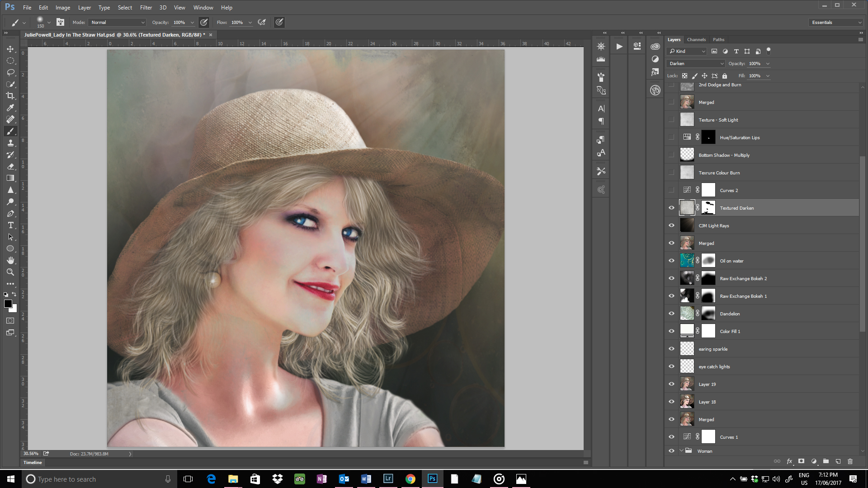Open the Darken blend mode dropdown
The image size is (868, 488).
[x=696, y=64]
